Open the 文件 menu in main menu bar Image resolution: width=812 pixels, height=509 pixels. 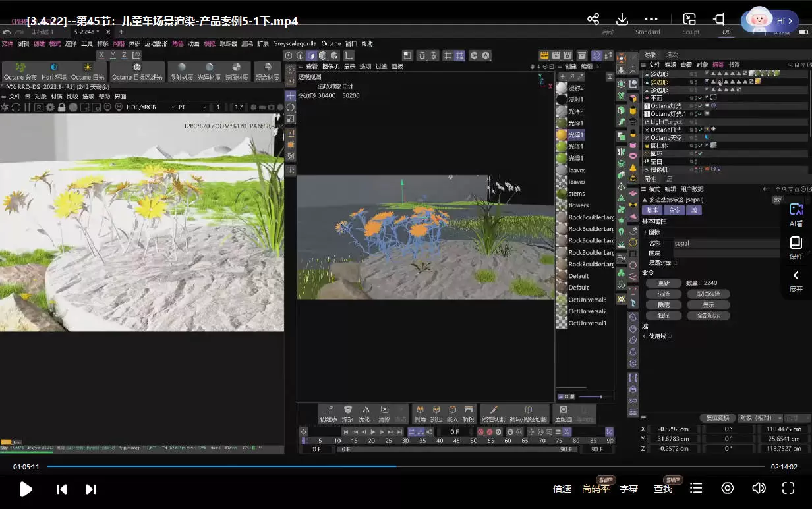pos(7,44)
